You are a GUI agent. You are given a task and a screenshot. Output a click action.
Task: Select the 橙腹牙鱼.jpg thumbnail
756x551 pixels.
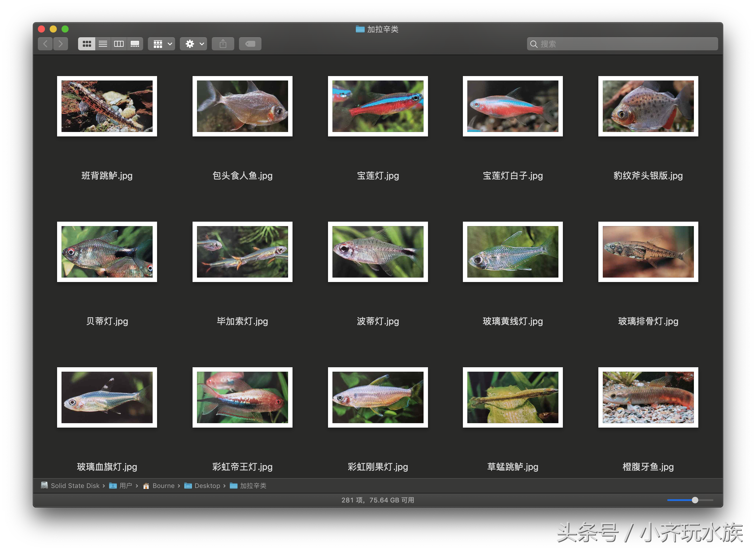pyautogui.click(x=648, y=397)
